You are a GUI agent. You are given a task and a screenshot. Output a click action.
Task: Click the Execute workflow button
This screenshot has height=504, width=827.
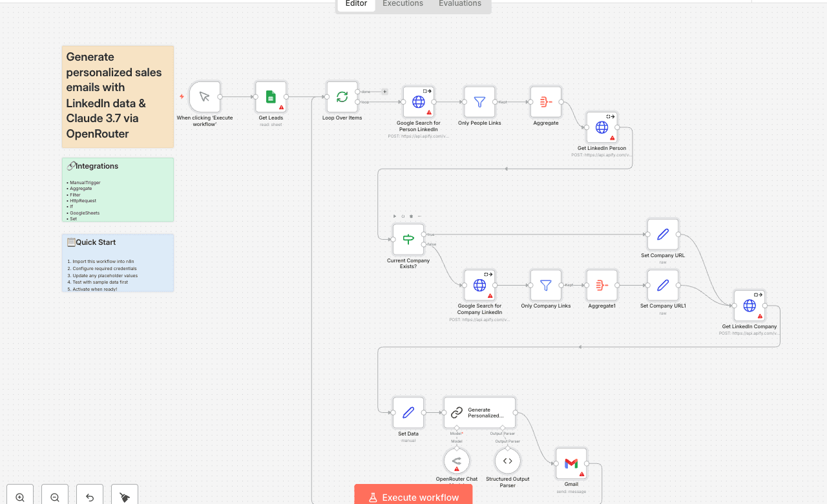pyautogui.click(x=413, y=496)
